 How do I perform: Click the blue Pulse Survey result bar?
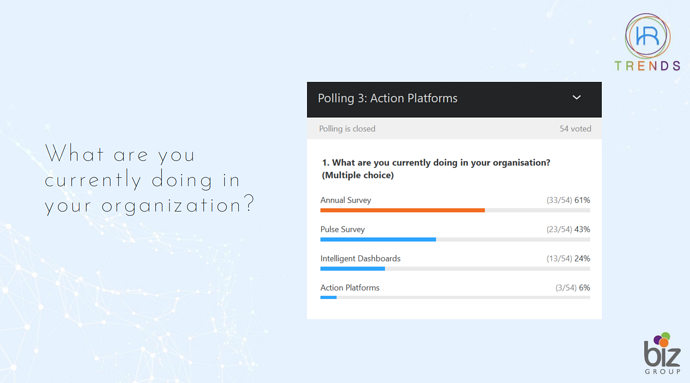(378, 239)
